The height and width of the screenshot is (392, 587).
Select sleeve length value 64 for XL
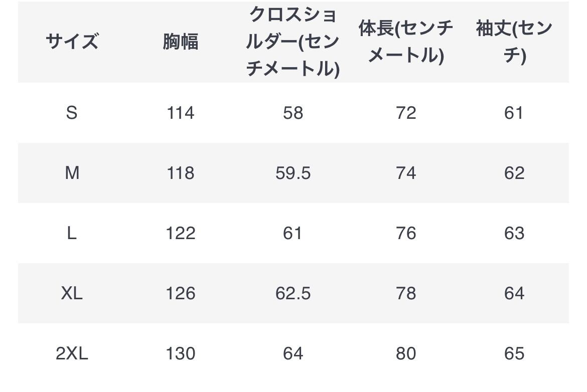tap(514, 293)
